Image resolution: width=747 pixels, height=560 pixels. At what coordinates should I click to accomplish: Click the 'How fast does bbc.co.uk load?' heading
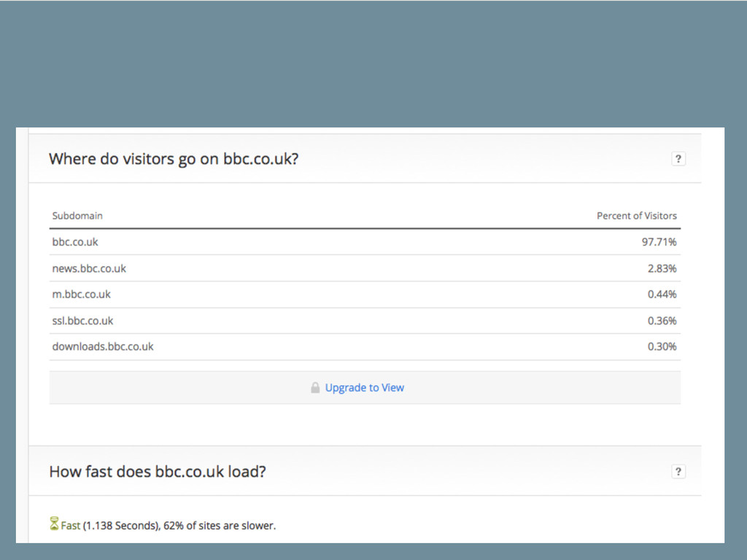tap(158, 472)
